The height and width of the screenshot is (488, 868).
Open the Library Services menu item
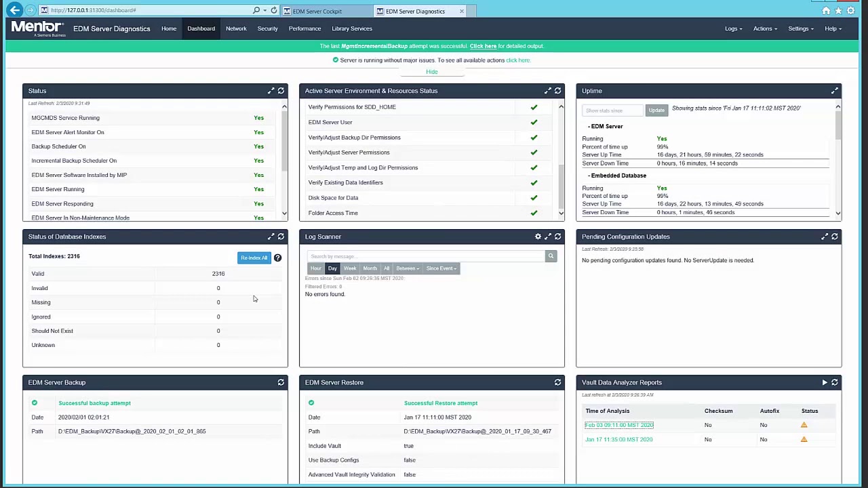pyautogui.click(x=352, y=28)
